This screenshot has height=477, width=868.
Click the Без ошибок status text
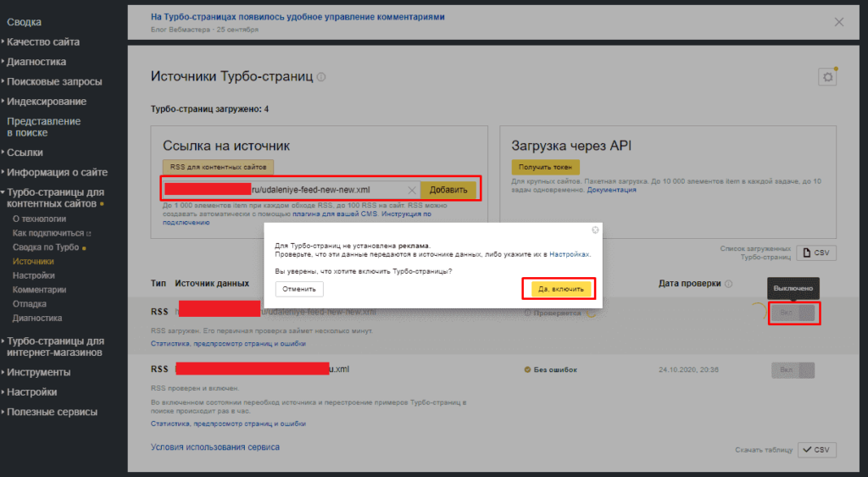[555, 369]
